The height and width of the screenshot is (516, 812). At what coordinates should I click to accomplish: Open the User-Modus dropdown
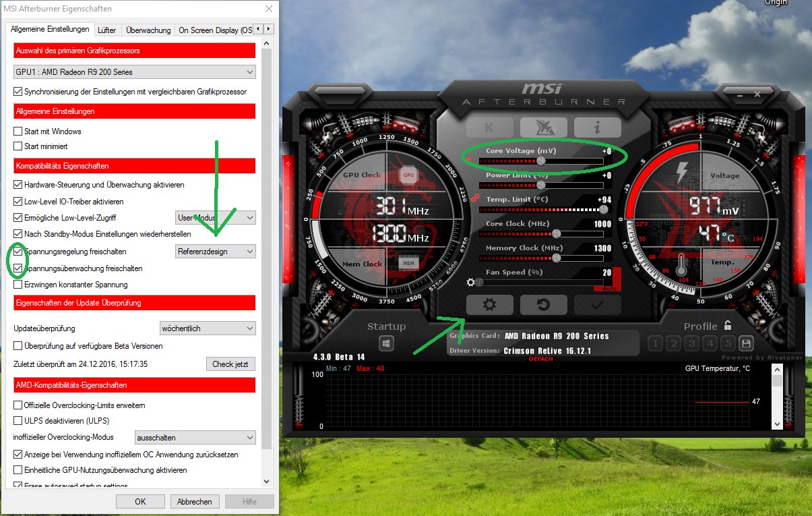click(215, 217)
